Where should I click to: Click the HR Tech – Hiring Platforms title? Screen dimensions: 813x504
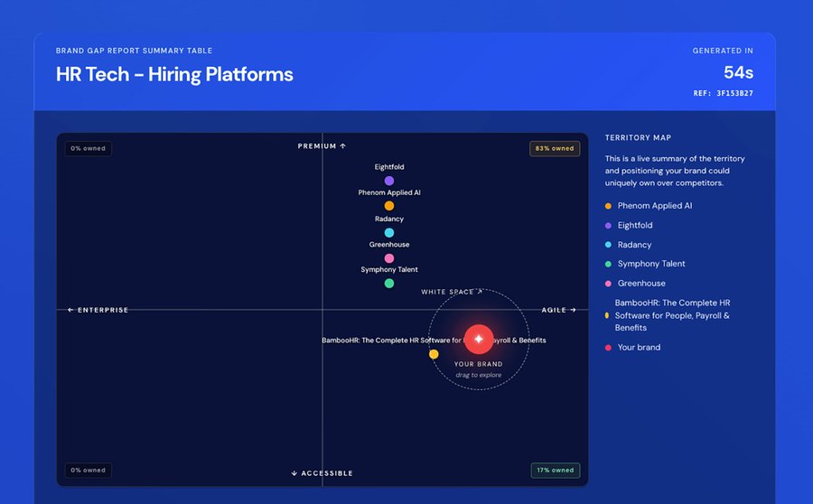174,75
